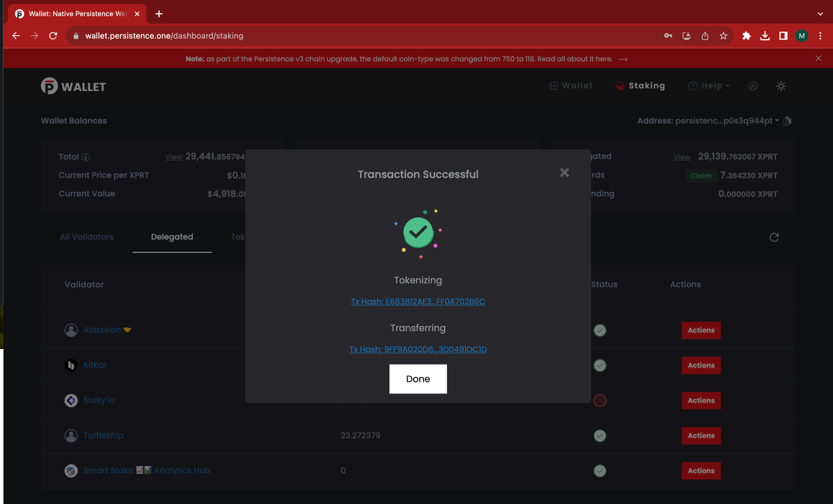Toggle the light/dark theme sun icon
833x504 pixels.
pyautogui.click(x=781, y=86)
